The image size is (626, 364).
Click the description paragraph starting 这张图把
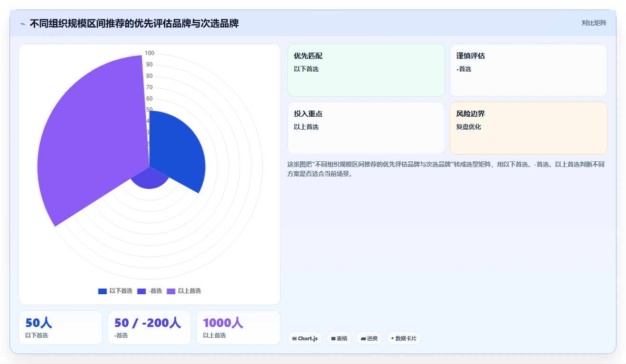(x=446, y=169)
